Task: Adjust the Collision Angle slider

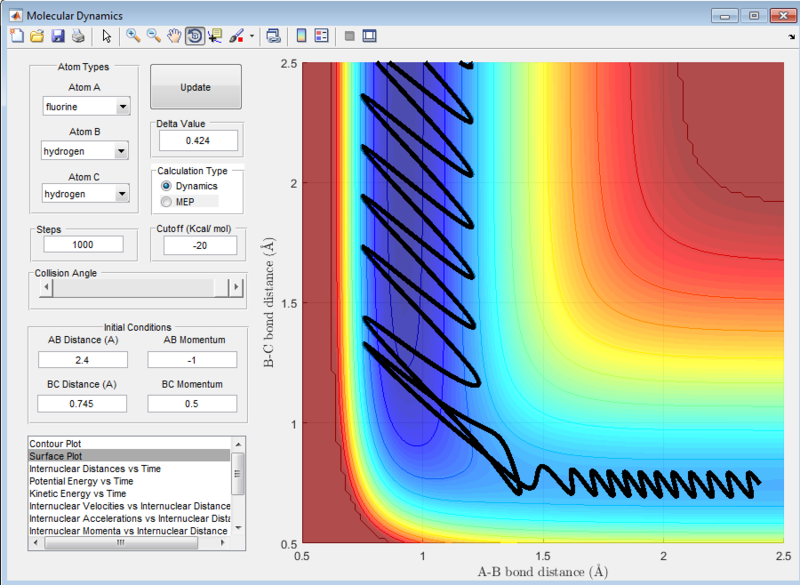Action: pyautogui.click(x=137, y=287)
